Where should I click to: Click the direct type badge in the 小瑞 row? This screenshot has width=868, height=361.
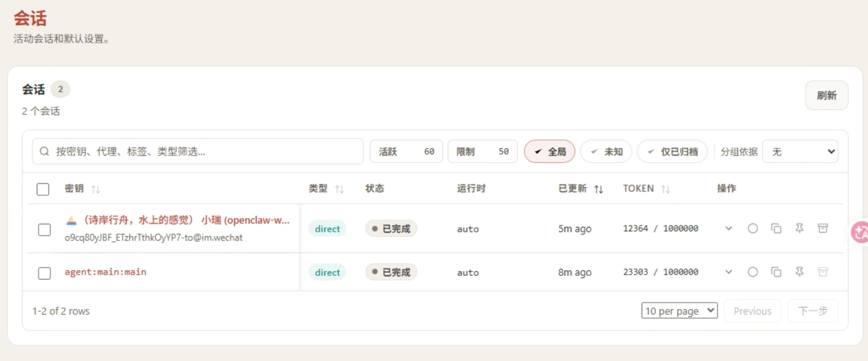click(327, 229)
